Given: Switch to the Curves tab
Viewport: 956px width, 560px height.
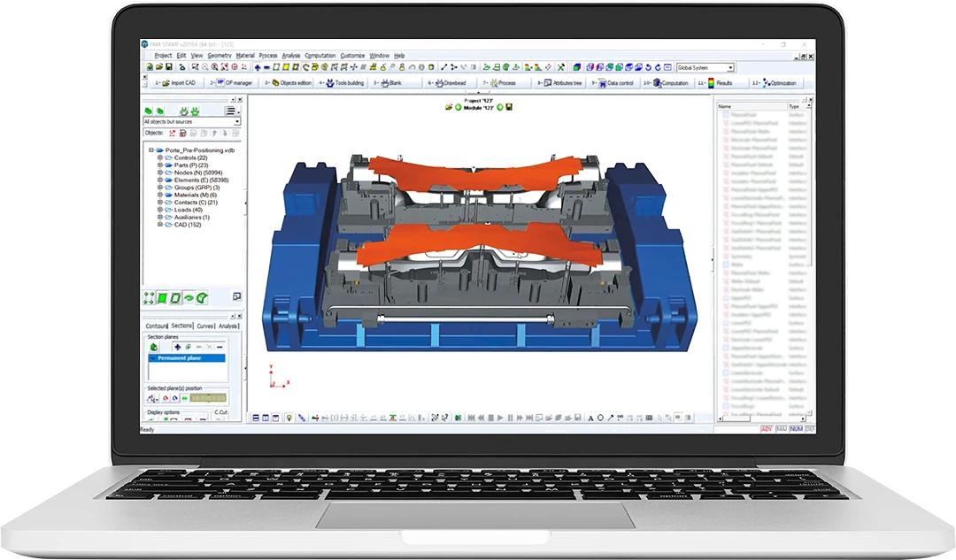Looking at the screenshot, I should tap(205, 326).
